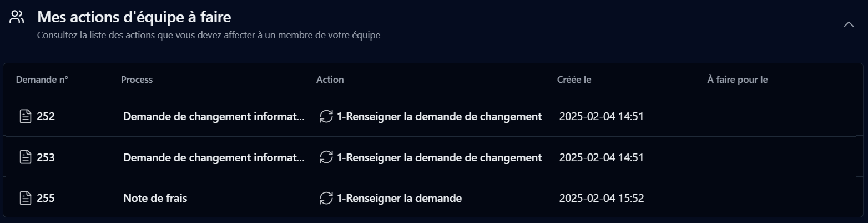This screenshot has width=868, height=223.
Task: Click the Process column header
Action: [x=137, y=80]
